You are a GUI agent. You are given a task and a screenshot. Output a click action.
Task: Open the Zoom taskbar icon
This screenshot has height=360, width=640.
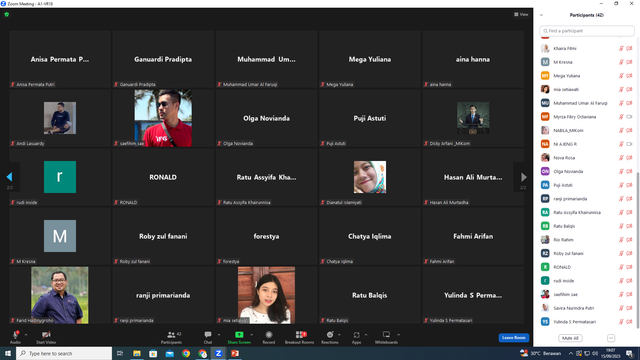[219, 353]
